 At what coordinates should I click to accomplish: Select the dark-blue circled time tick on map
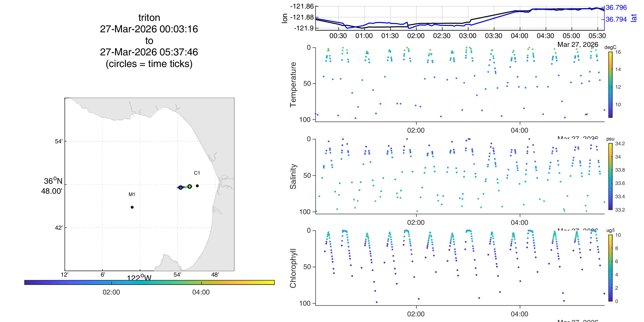(180, 187)
